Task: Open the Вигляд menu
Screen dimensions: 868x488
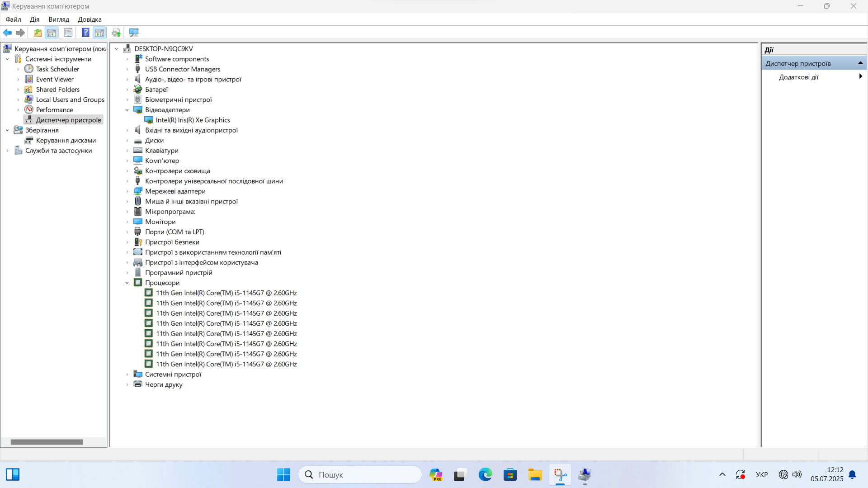Action: coord(59,19)
